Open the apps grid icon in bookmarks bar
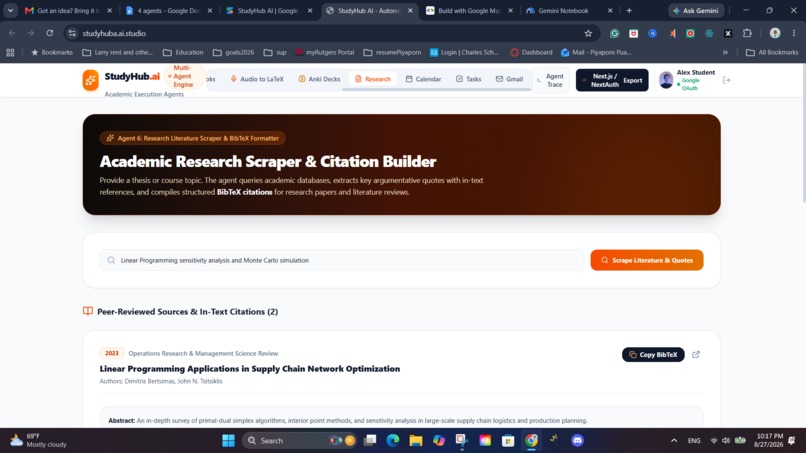The image size is (806, 453). point(10,52)
